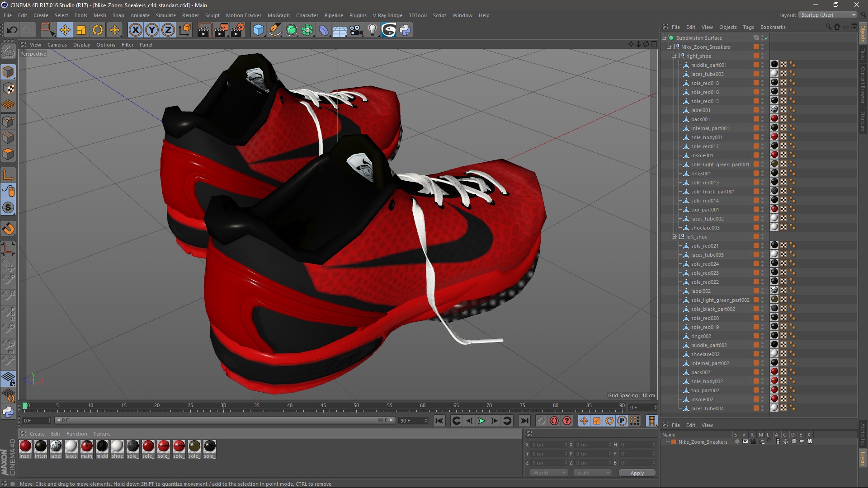Select the Move tool in top toolbar

pos(65,30)
